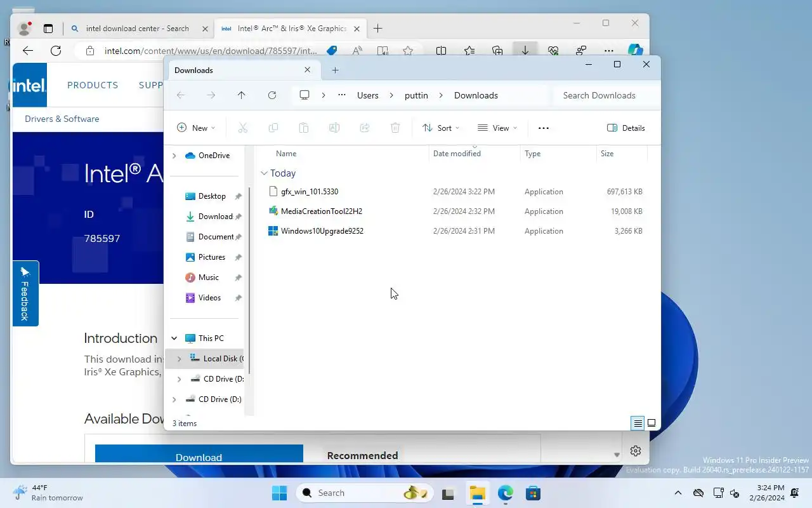This screenshot has height=508, width=812.
Task: Click Edge page refresh button
Action: 56,51
